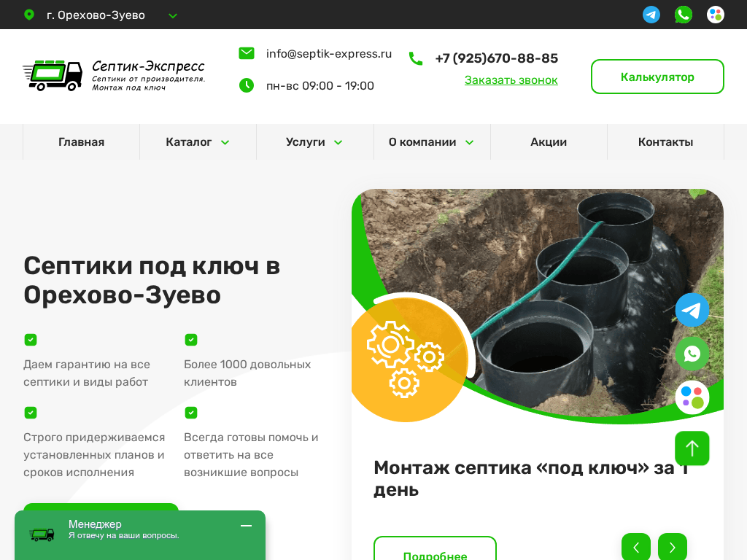Open the Контакты menu item

coord(665,142)
